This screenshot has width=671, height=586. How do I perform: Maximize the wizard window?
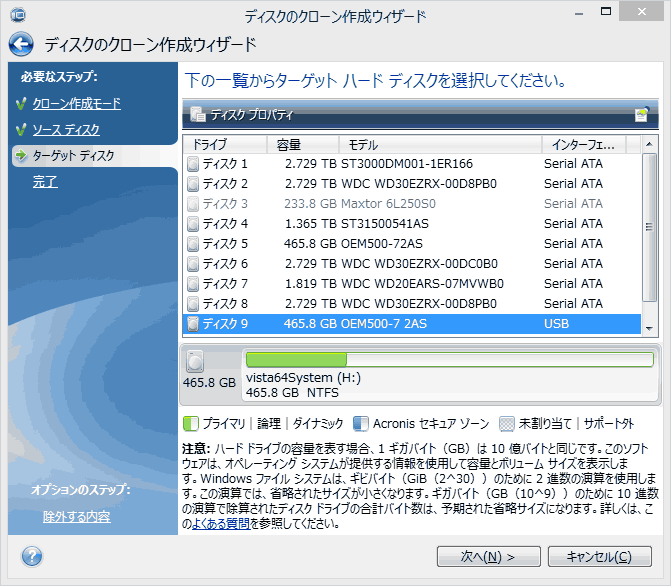click(x=606, y=12)
